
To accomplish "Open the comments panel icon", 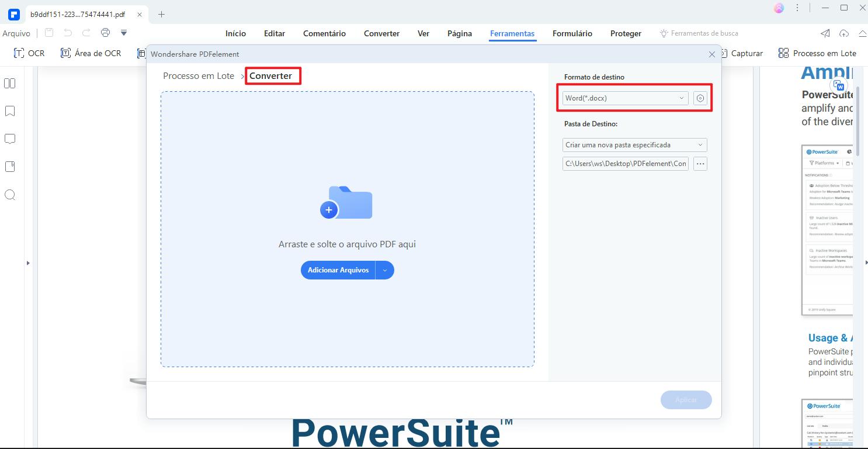I will [x=10, y=139].
